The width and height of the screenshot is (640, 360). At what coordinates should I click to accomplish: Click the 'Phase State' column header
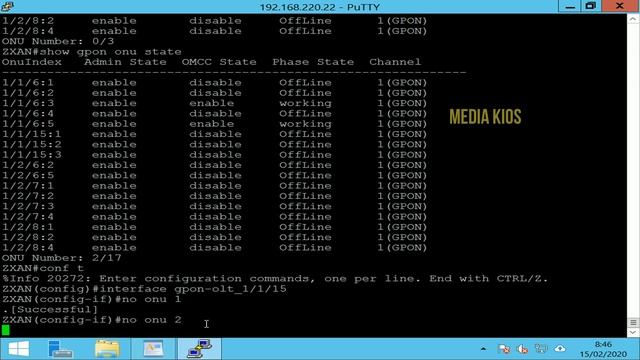313,62
